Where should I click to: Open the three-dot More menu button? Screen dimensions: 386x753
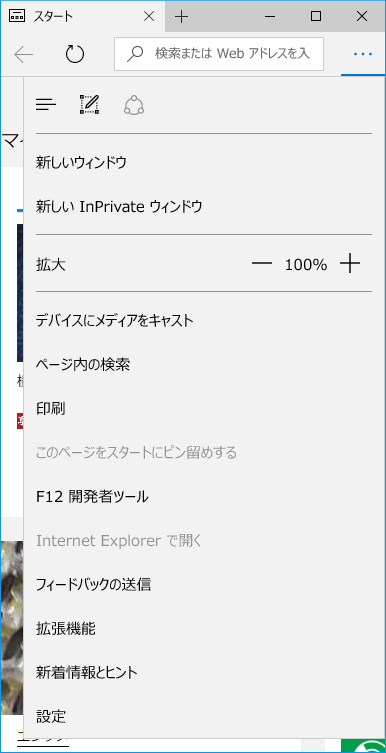tap(363, 55)
